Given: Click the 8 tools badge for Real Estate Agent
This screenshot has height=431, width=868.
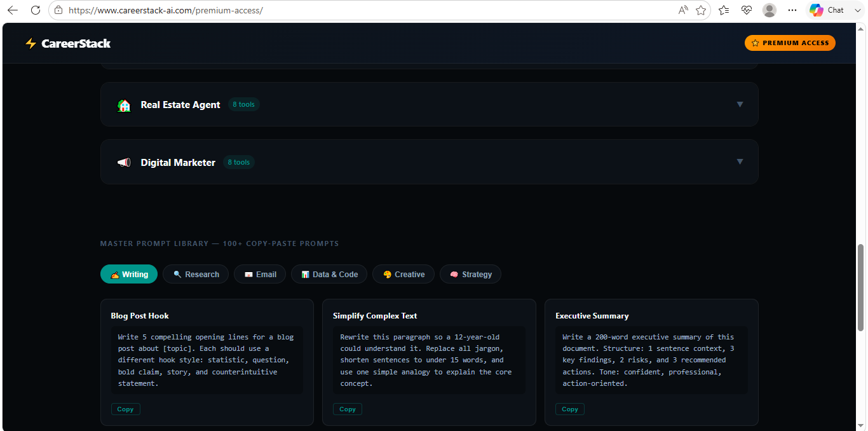Looking at the screenshot, I should 243,104.
